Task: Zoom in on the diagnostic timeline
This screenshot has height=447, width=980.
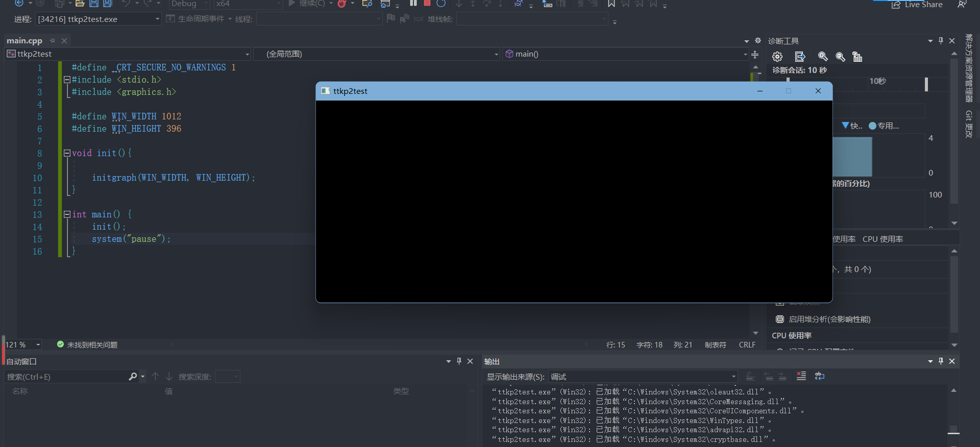Action: coord(823,57)
